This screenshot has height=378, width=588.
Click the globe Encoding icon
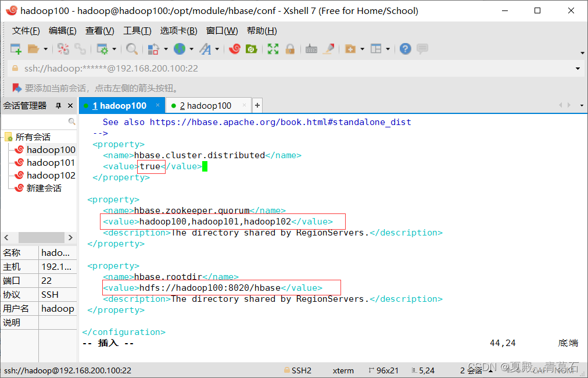[x=180, y=49]
